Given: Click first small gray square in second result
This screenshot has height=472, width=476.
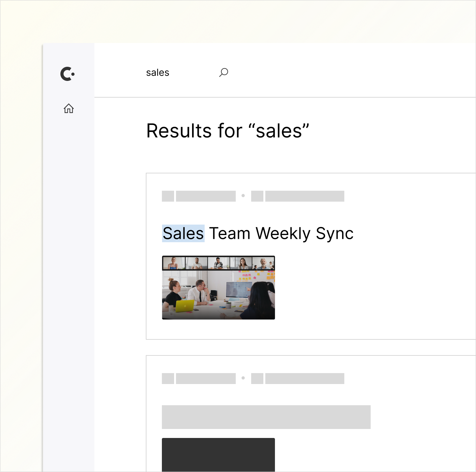Looking at the screenshot, I should pos(168,379).
